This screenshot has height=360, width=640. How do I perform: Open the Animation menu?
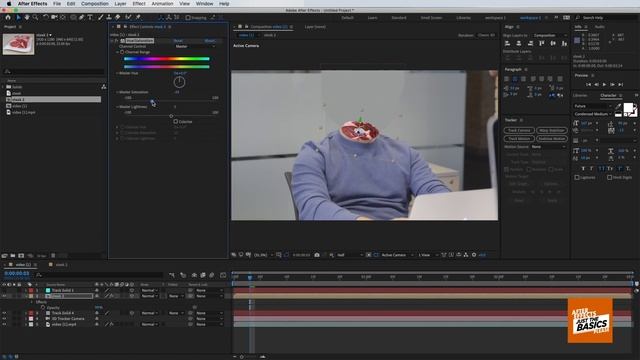[162, 4]
